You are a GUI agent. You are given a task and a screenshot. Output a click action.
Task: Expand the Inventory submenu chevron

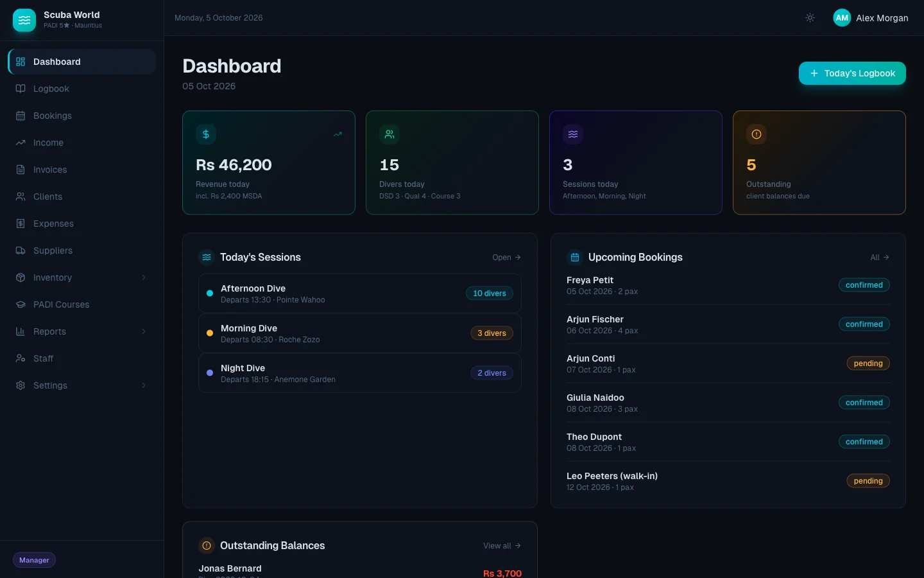coord(144,277)
